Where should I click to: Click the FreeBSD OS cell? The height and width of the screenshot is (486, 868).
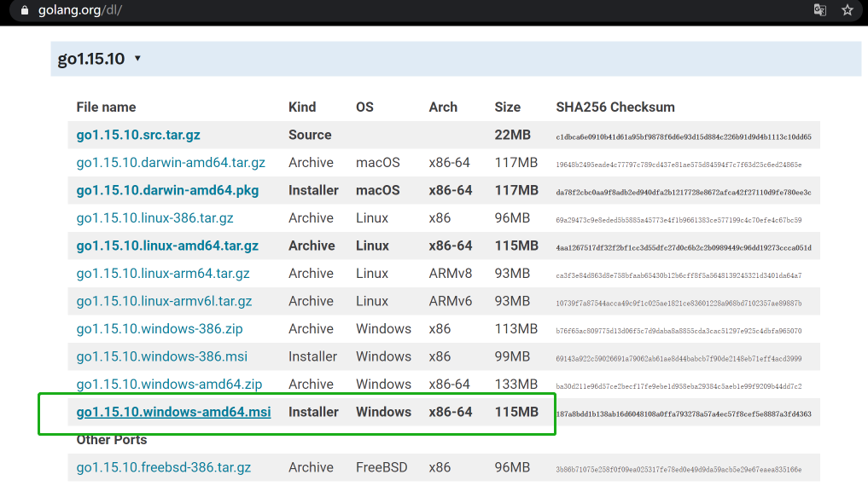[x=382, y=467]
